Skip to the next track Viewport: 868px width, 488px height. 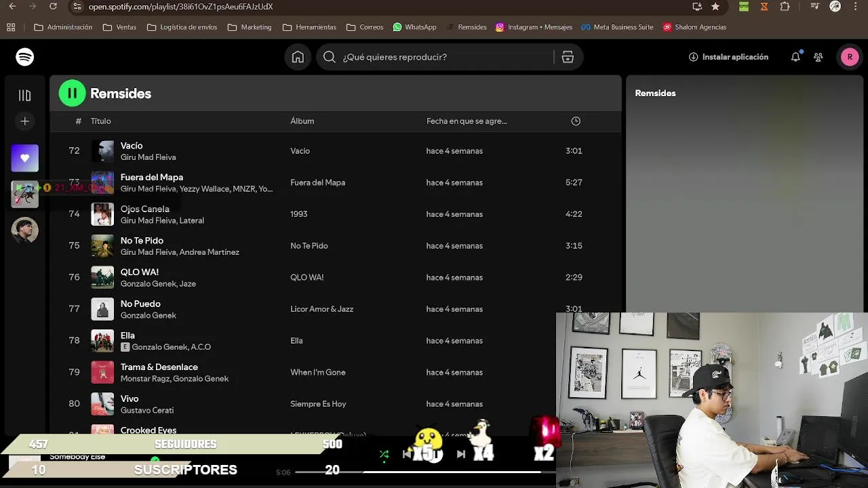[461, 454]
